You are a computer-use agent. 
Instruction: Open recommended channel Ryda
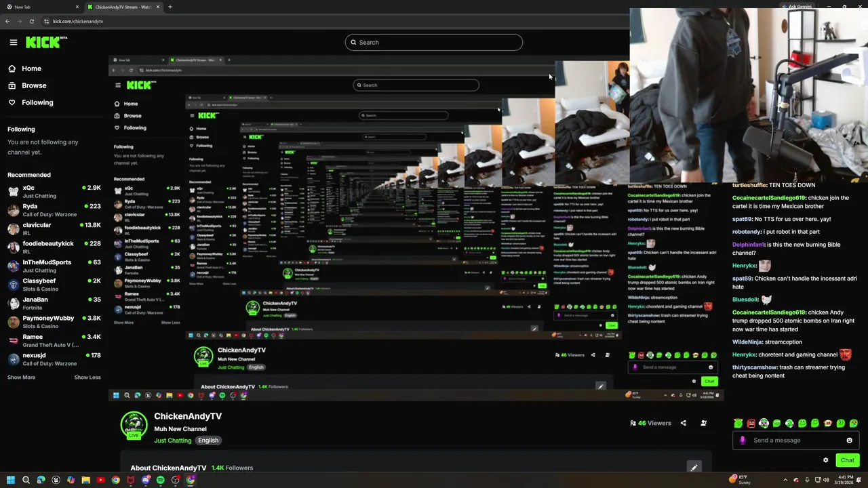pyautogui.click(x=54, y=210)
